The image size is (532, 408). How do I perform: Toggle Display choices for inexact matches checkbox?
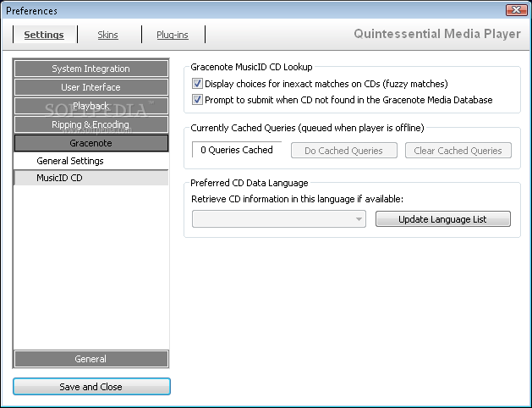click(x=197, y=84)
